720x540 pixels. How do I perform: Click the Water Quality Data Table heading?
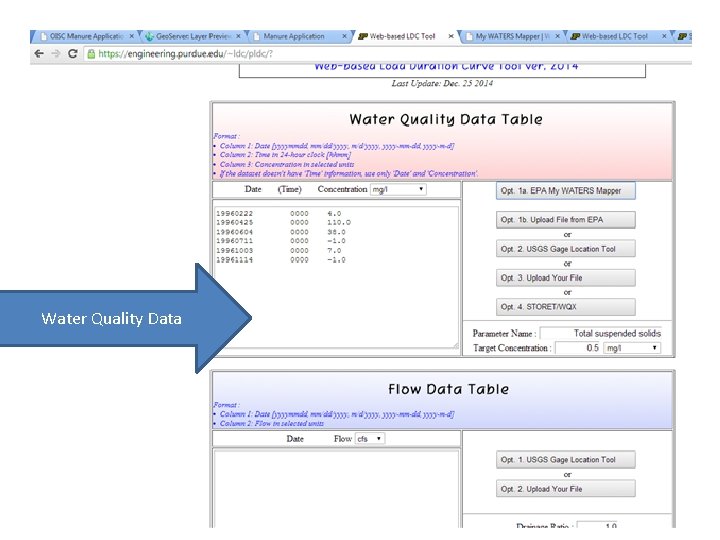click(x=446, y=119)
